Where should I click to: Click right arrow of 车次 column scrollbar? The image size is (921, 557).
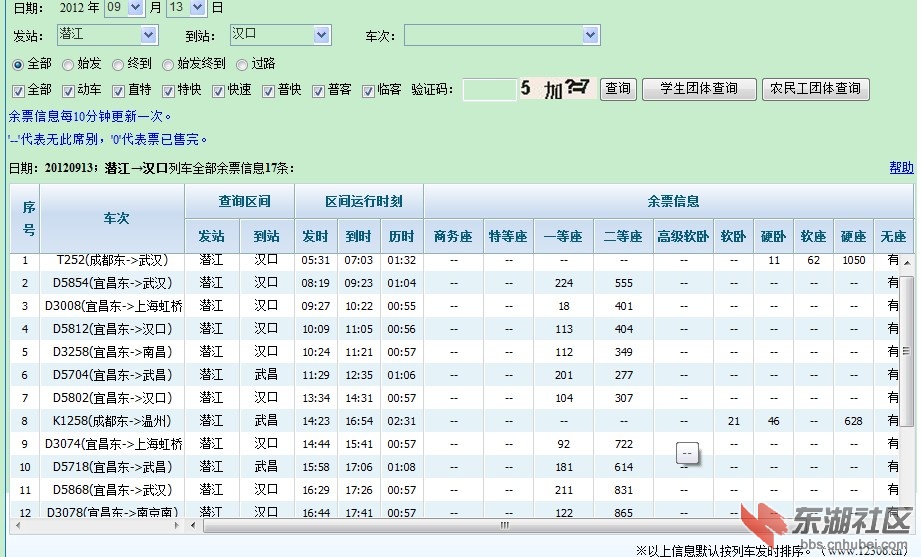point(177,525)
